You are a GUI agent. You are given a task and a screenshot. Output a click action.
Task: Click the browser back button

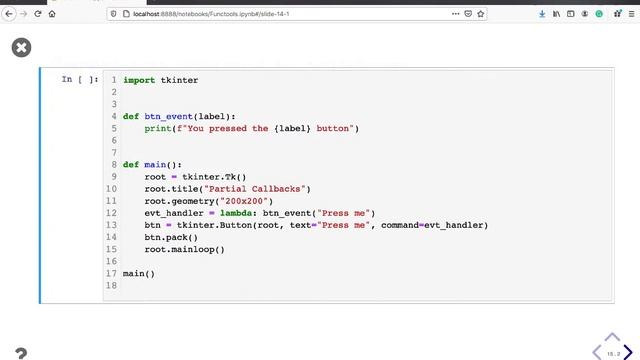9,14
